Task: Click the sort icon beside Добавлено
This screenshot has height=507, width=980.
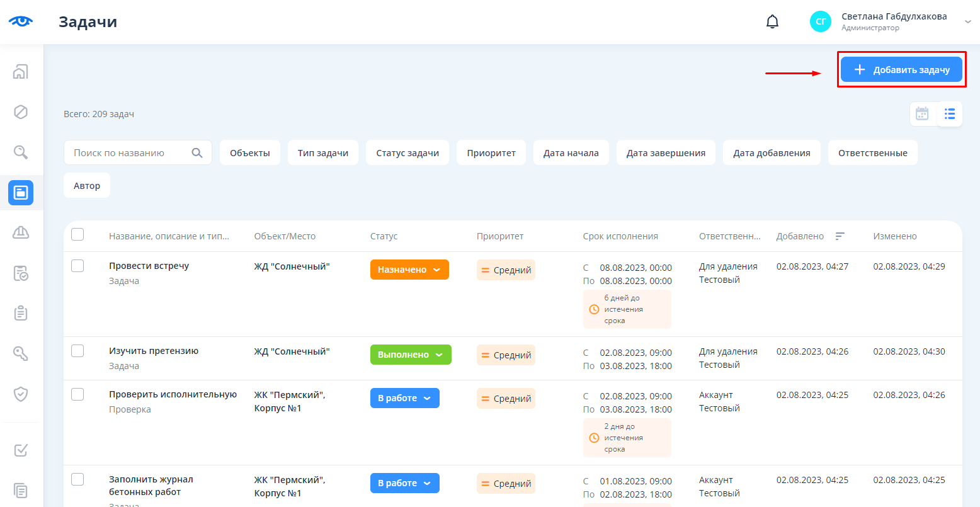Action: [840, 236]
